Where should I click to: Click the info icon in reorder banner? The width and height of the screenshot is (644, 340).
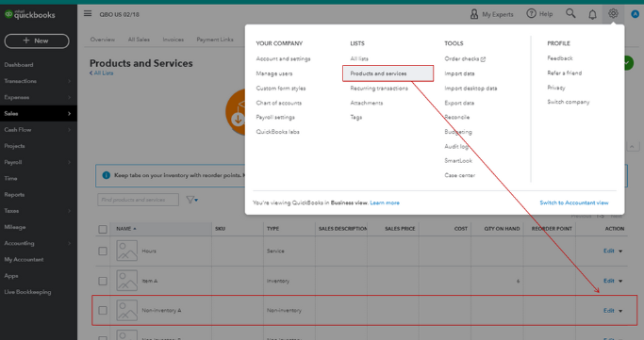click(x=106, y=175)
